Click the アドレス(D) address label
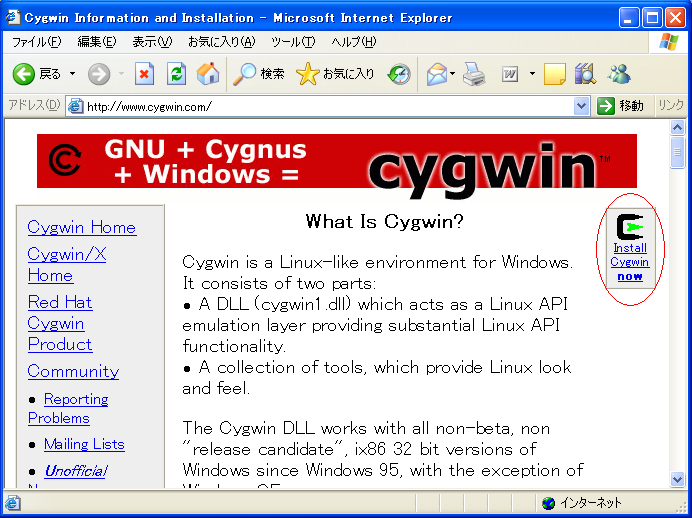Screen dimensions: 692x518 pyautogui.click(x=34, y=105)
